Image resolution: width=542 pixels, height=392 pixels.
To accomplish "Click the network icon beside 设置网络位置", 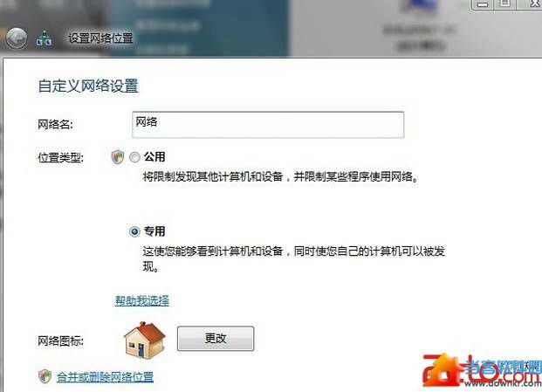I will point(45,38).
